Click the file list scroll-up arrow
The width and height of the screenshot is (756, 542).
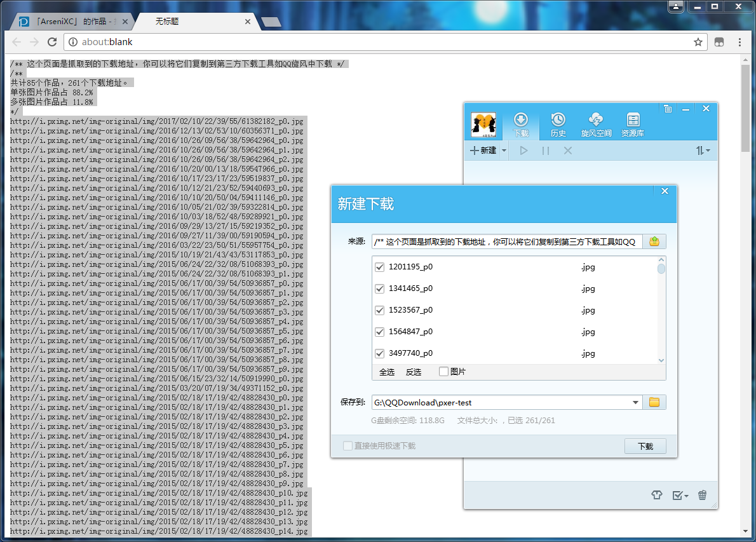coord(661,260)
